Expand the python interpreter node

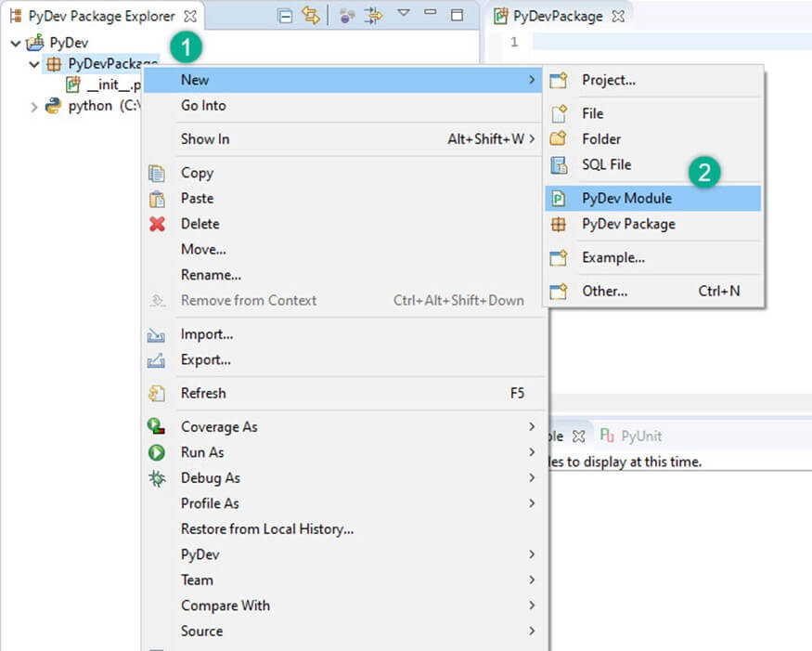pos(34,107)
